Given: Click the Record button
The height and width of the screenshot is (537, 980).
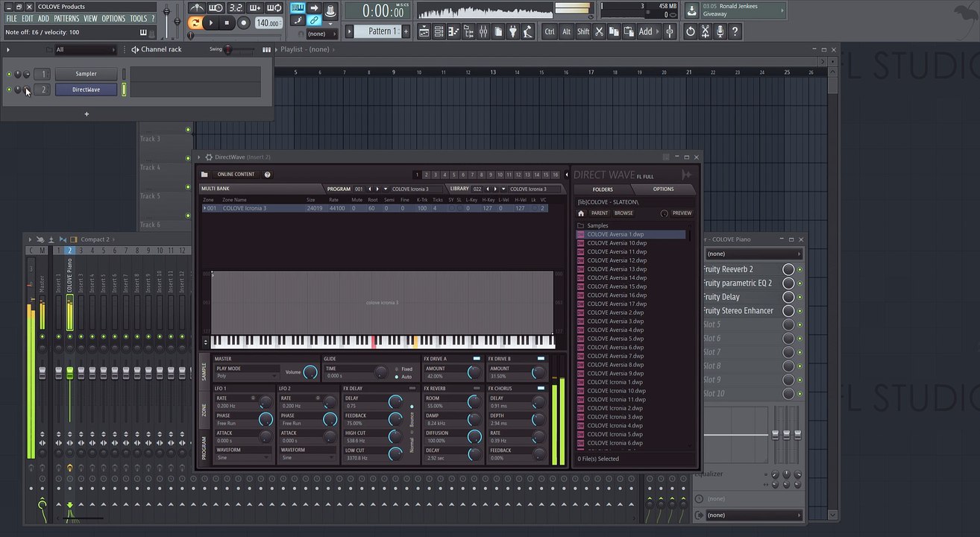Looking at the screenshot, I should tap(243, 23).
